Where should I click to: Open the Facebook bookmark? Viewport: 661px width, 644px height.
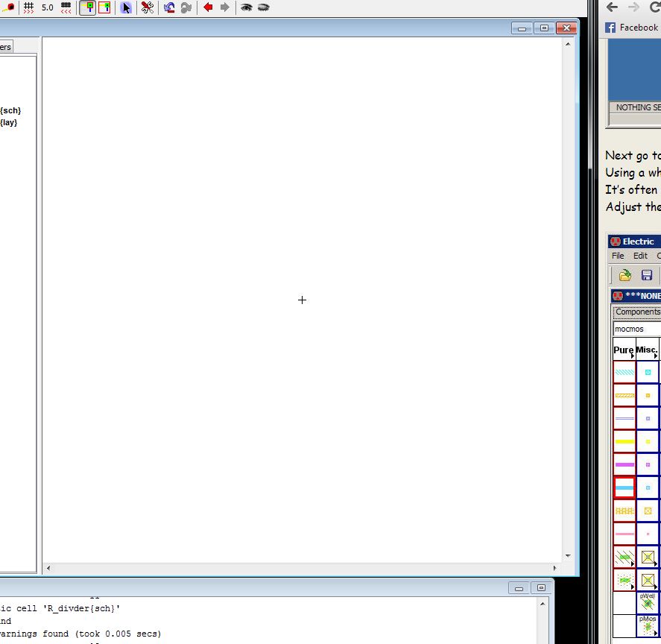click(631, 28)
